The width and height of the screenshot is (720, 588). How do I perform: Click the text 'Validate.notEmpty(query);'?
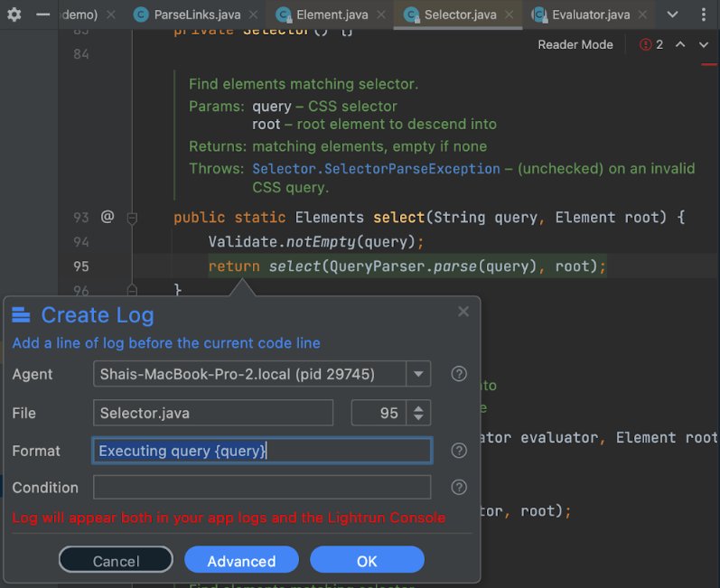(316, 241)
